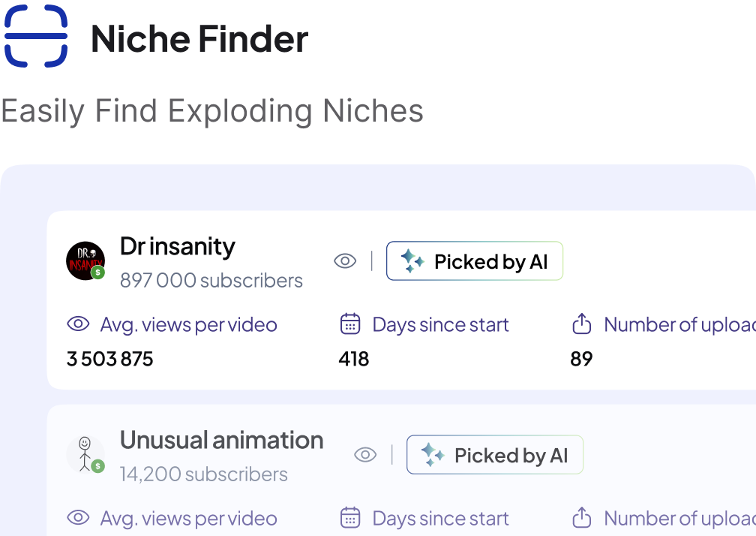Click calendar icon in Unusual animation's card
756x536 pixels.
(350, 518)
